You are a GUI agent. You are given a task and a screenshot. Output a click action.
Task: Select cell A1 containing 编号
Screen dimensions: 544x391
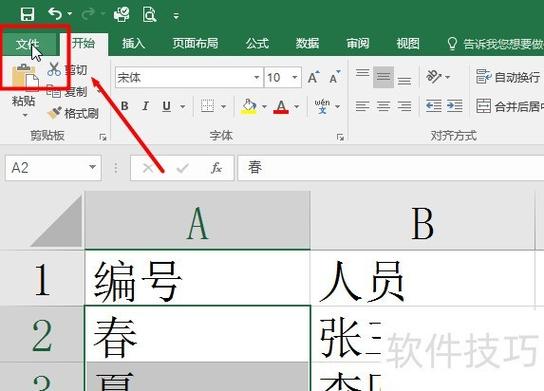(x=197, y=279)
